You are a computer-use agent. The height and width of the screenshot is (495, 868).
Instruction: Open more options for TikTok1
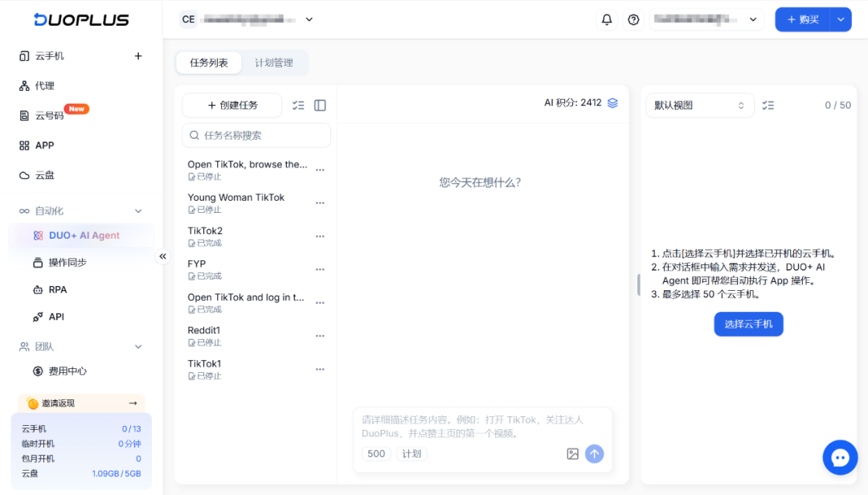click(x=320, y=370)
